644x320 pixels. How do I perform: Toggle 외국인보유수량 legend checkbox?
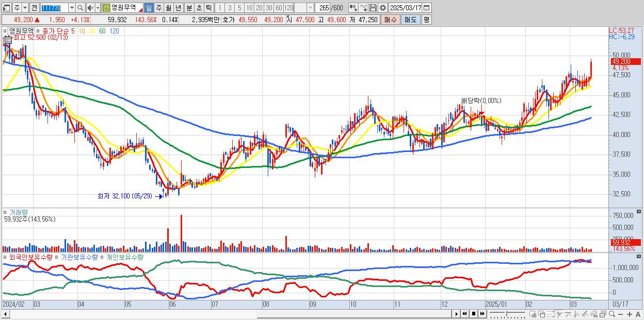[6, 257]
